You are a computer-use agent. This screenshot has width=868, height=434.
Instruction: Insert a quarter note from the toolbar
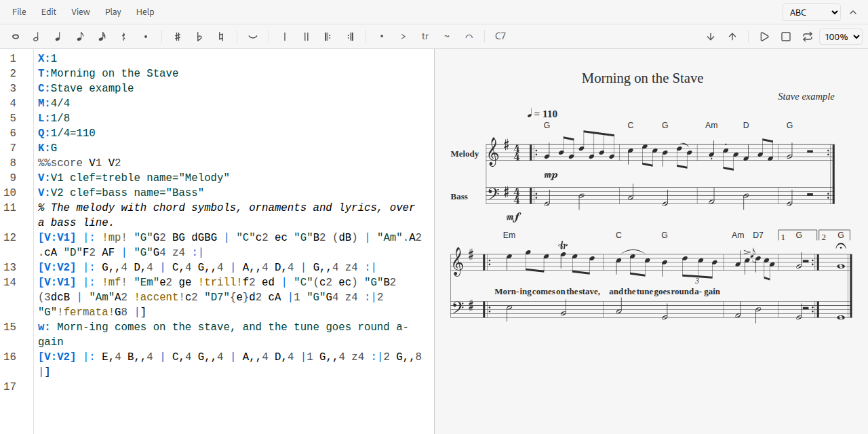click(58, 37)
